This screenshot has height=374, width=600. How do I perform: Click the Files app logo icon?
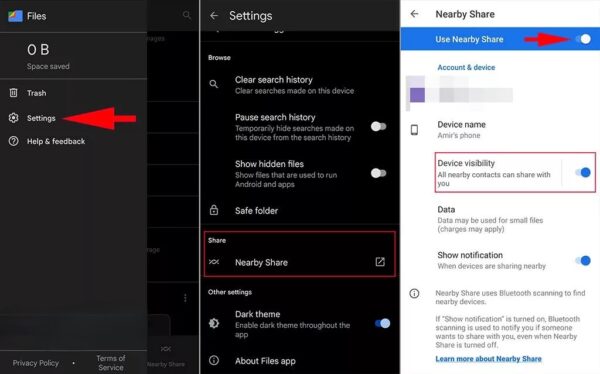(15, 16)
